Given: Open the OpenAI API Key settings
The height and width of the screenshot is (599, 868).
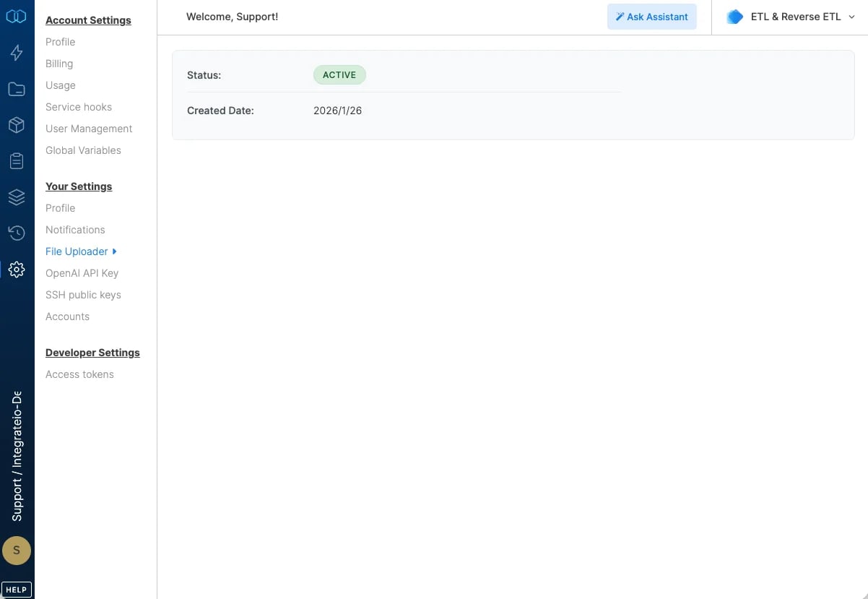Looking at the screenshot, I should [82, 273].
